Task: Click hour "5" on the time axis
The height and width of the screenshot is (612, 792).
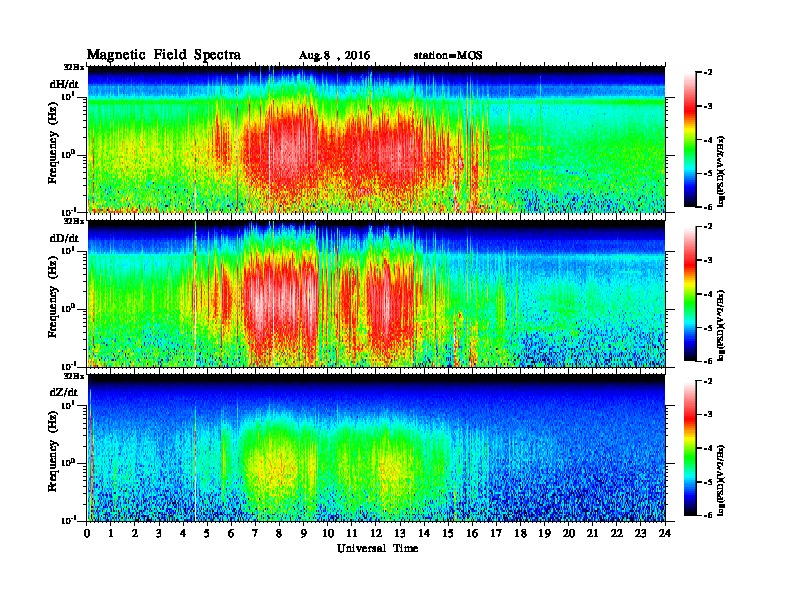Action: 207,534
